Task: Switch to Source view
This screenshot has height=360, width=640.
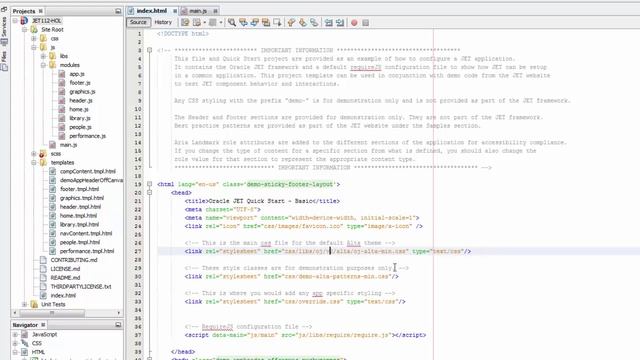Action: coord(138,22)
